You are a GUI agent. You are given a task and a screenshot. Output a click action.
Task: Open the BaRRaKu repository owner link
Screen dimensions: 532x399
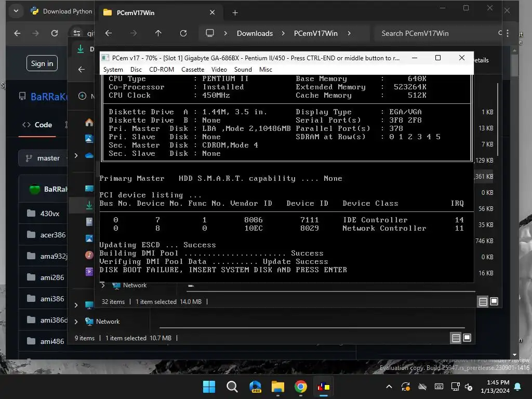click(49, 97)
